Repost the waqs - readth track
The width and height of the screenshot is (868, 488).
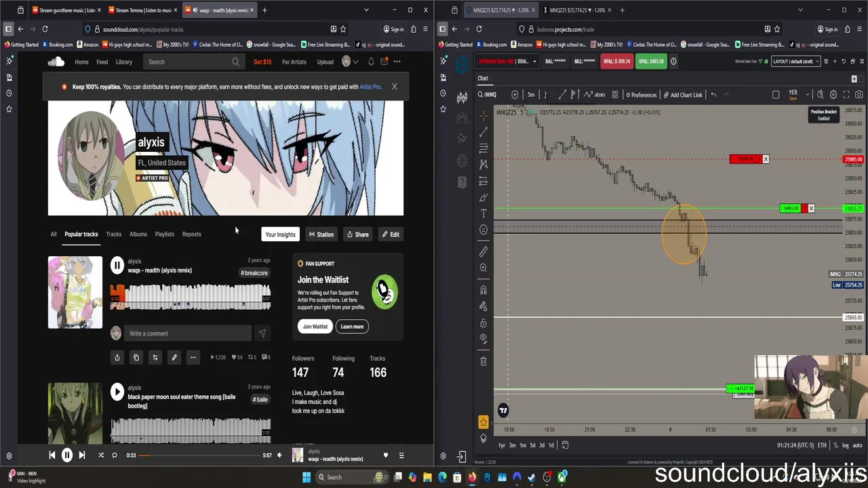(155, 357)
